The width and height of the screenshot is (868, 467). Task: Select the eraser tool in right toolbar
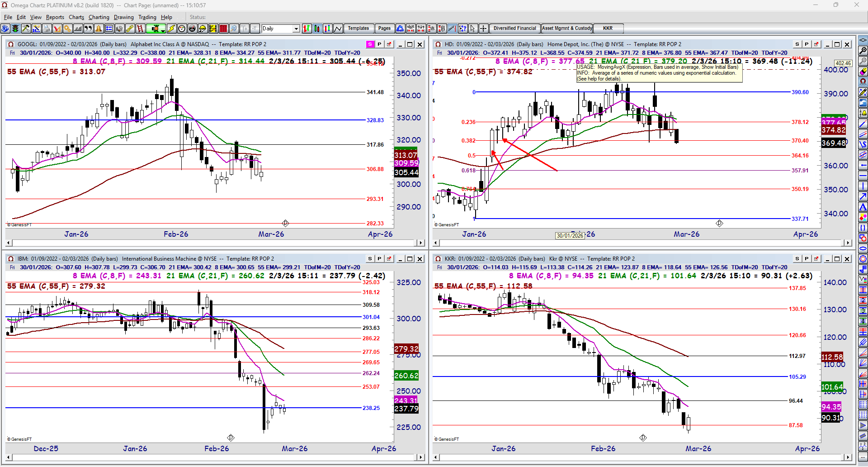pos(863,71)
